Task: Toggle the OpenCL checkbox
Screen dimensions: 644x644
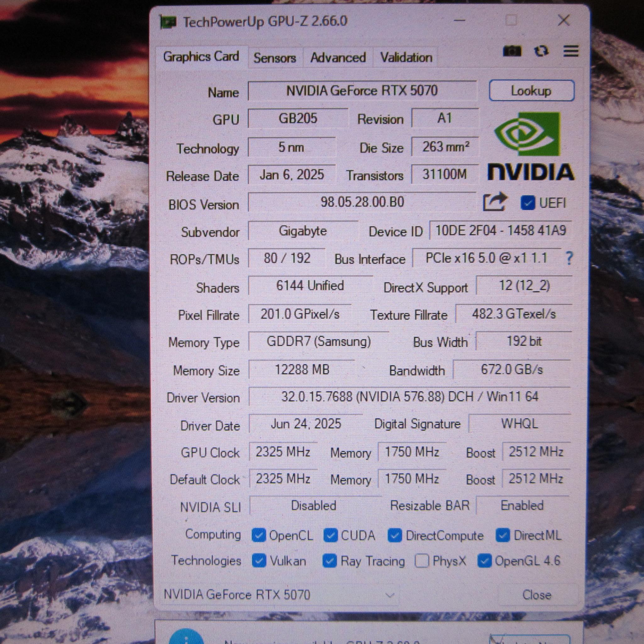Action: (x=259, y=535)
